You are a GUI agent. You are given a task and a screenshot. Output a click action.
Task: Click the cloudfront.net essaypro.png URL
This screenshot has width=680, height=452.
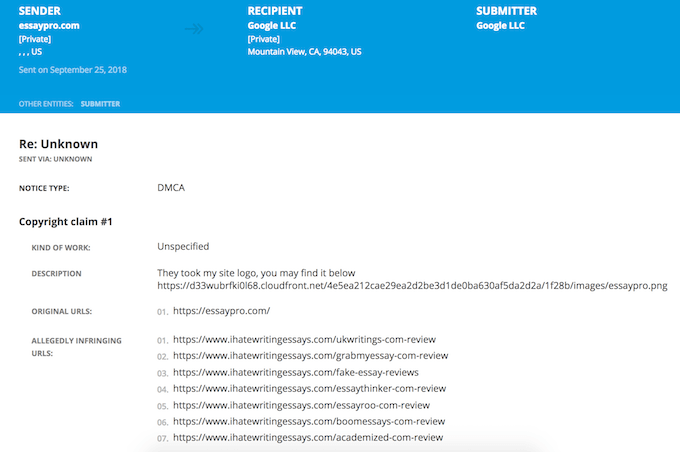point(412,285)
